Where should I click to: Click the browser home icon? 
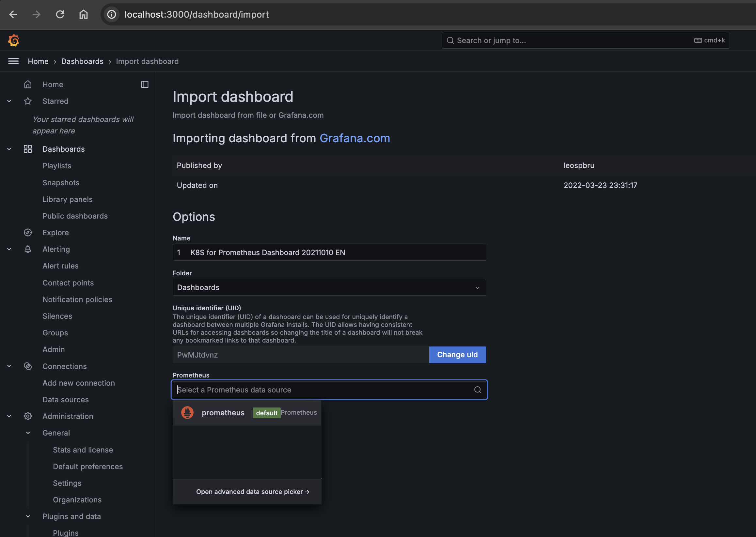pyautogui.click(x=83, y=14)
